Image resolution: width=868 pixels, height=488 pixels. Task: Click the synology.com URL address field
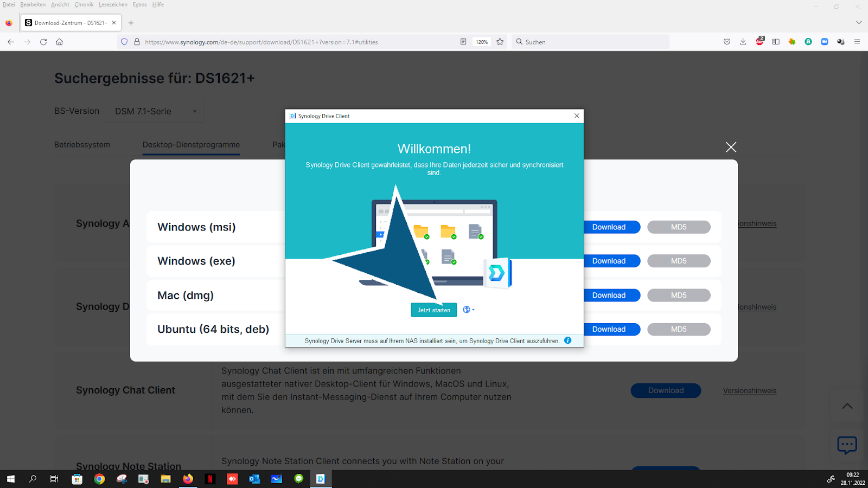click(298, 42)
